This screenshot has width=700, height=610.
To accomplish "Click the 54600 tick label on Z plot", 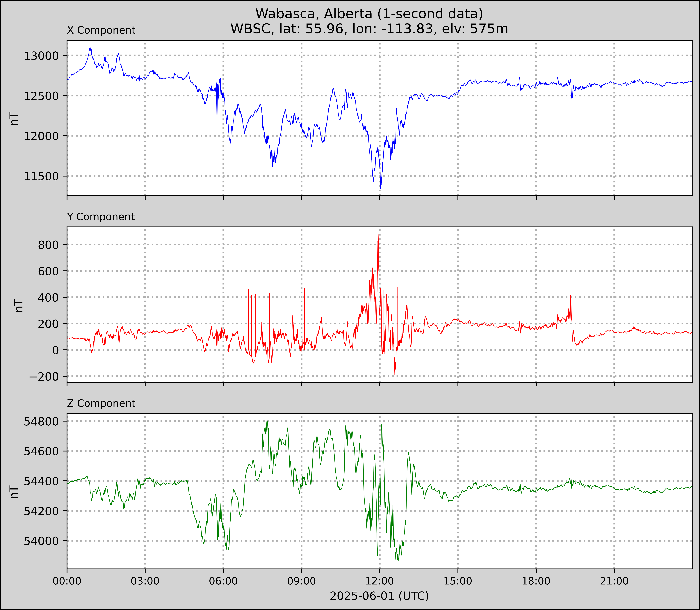I will coord(41,451).
